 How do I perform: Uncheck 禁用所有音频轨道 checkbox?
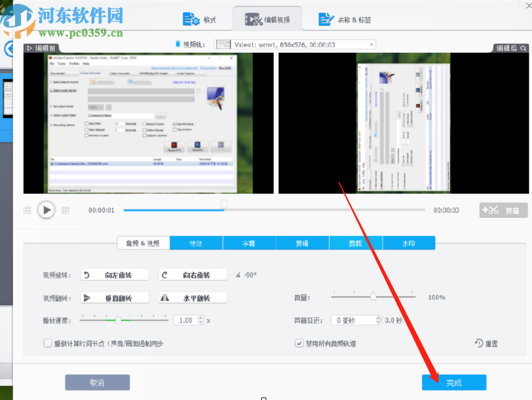(x=299, y=343)
